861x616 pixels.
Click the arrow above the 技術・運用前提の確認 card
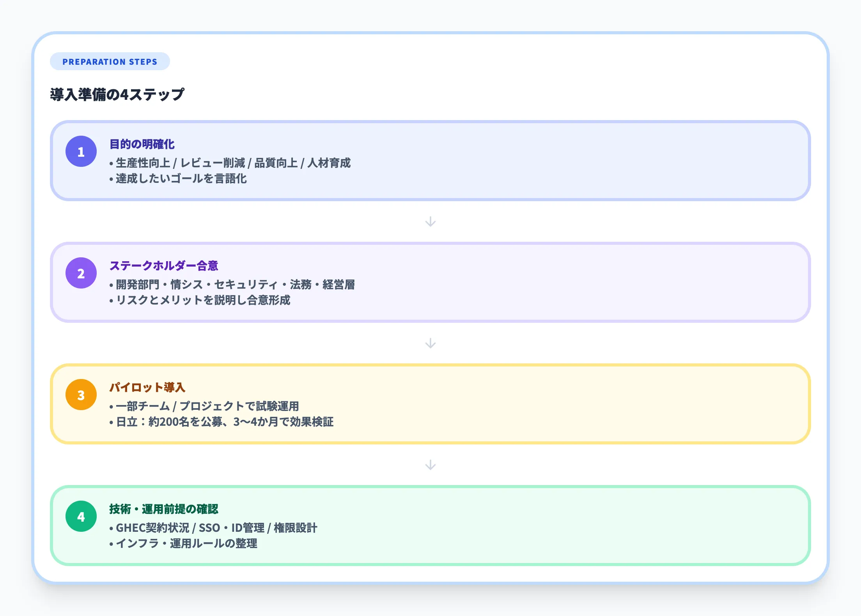pyautogui.click(x=430, y=466)
